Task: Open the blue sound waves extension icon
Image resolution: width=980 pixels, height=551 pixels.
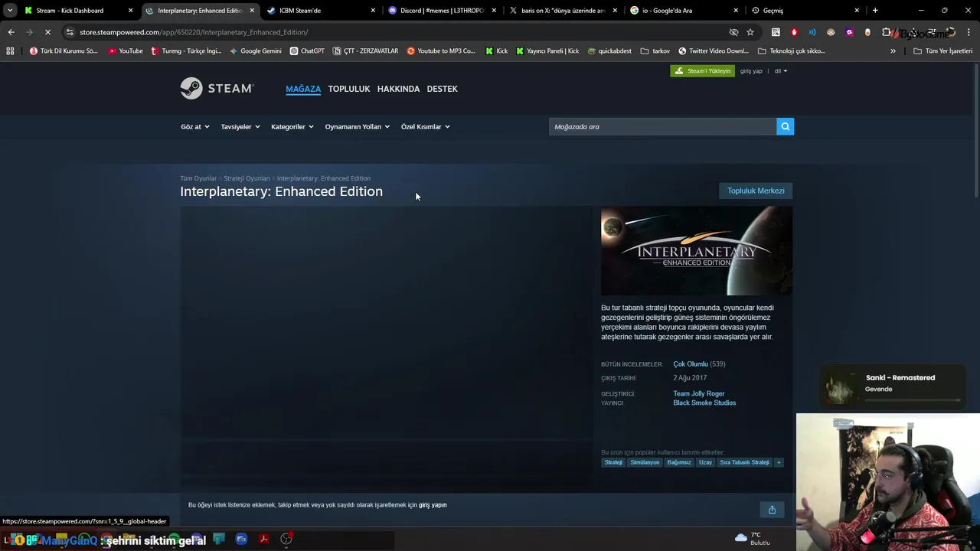Action: point(812,32)
